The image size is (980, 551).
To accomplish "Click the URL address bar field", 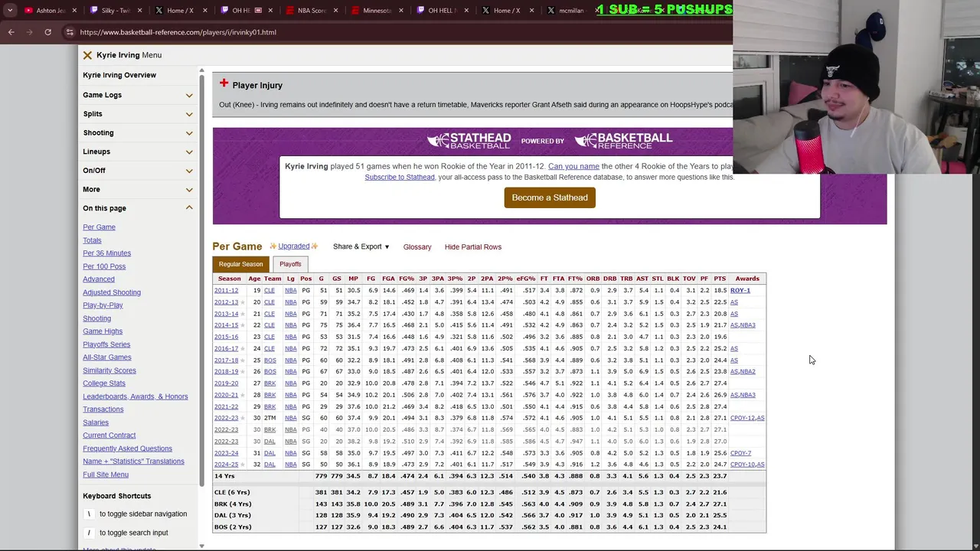I will click(x=398, y=32).
